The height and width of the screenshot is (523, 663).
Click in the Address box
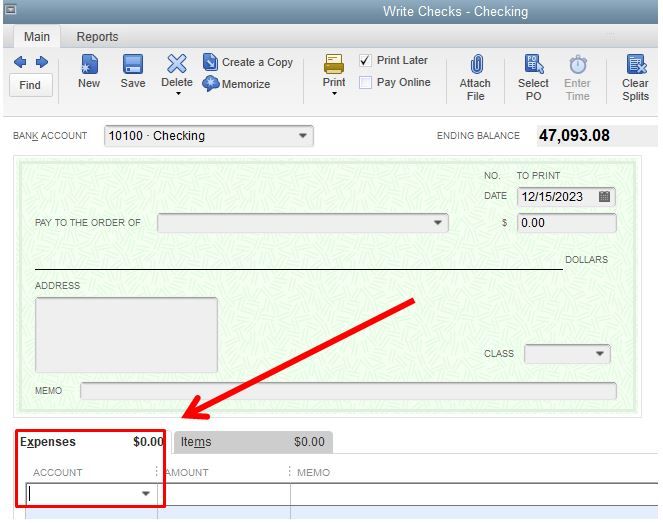(x=126, y=335)
